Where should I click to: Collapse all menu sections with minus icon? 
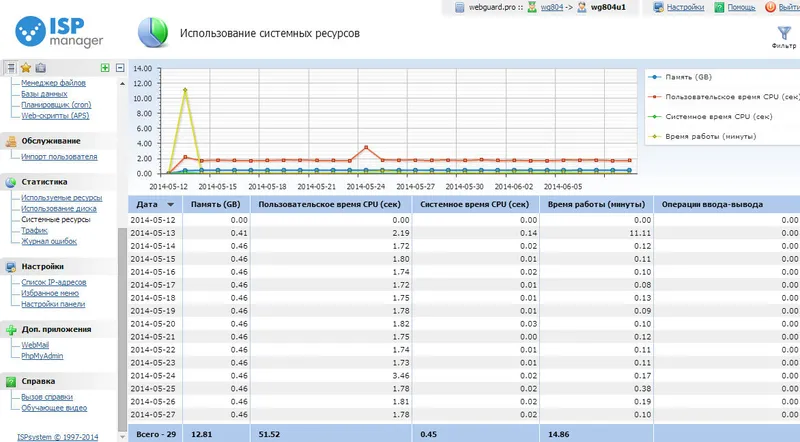point(120,67)
